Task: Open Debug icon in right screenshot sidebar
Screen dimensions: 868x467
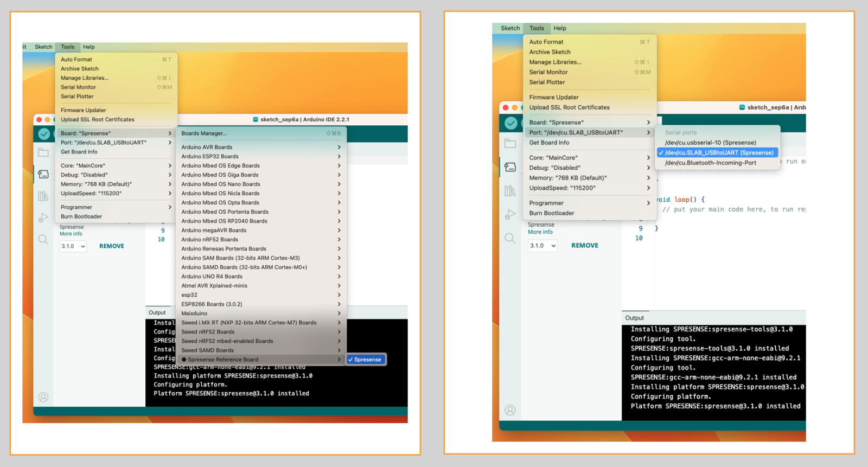Action: pos(510,214)
